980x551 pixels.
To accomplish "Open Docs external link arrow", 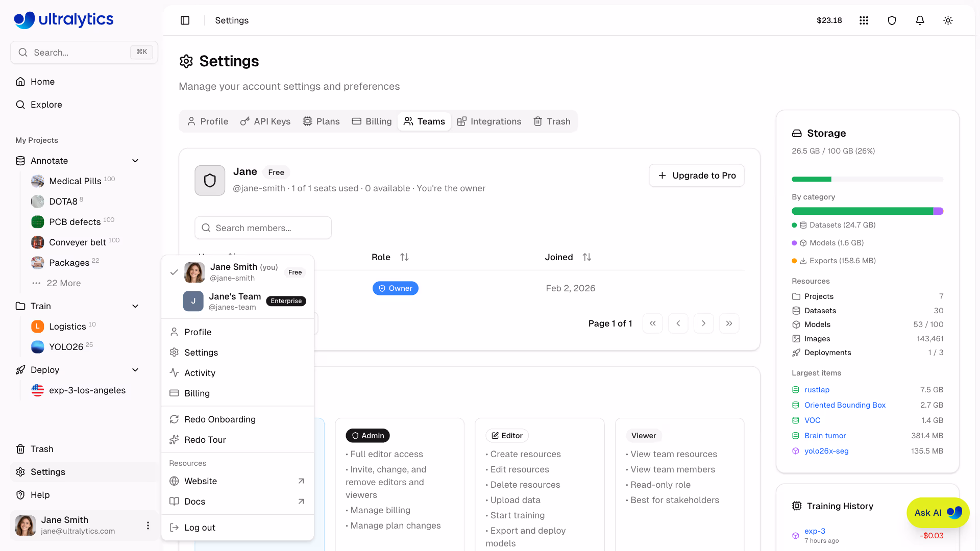I will coord(301,502).
